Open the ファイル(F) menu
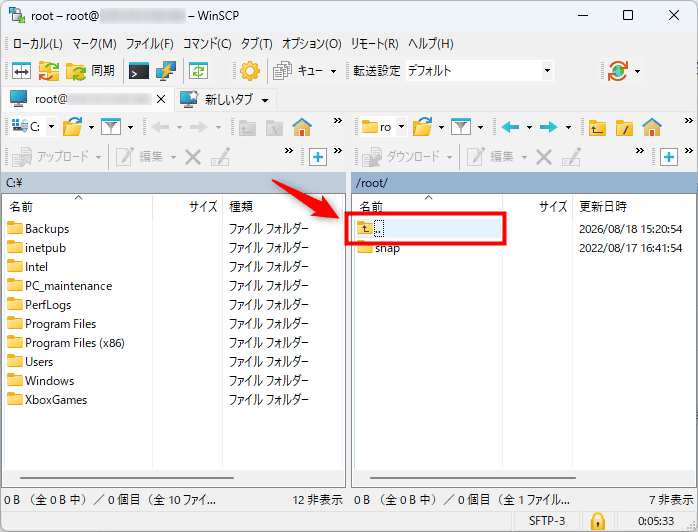Screen dimensions: 698x532 pyautogui.click(x=150, y=44)
